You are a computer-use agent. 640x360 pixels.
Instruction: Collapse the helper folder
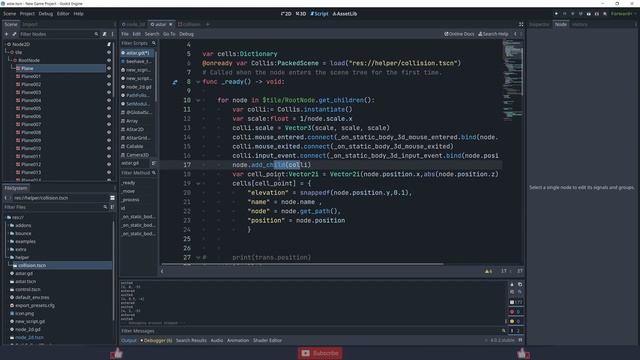8,258
